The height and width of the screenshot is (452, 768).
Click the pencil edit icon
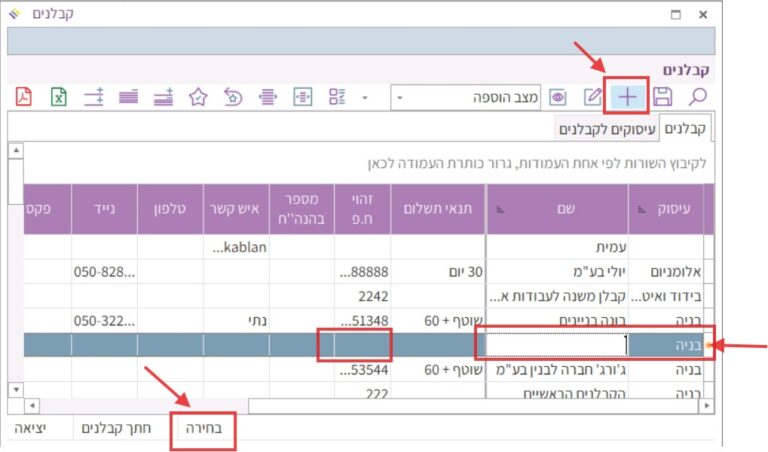[592, 97]
